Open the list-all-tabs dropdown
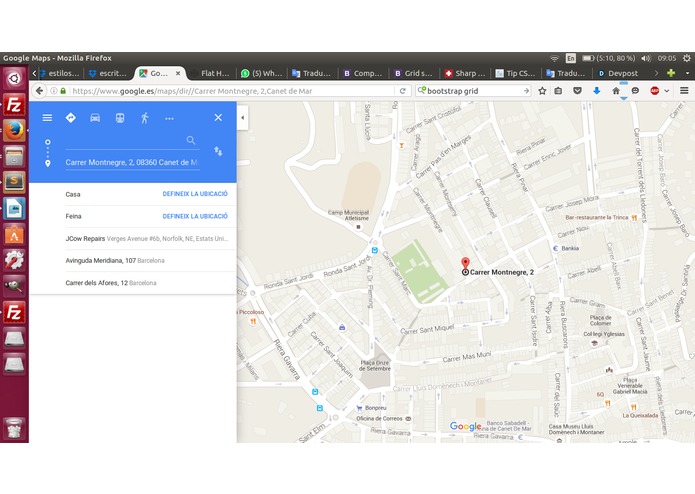695x494 pixels. pyautogui.click(x=687, y=73)
